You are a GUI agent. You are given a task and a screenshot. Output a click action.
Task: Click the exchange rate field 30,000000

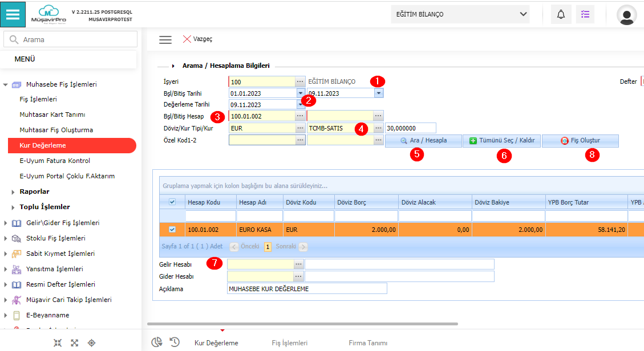(411, 128)
